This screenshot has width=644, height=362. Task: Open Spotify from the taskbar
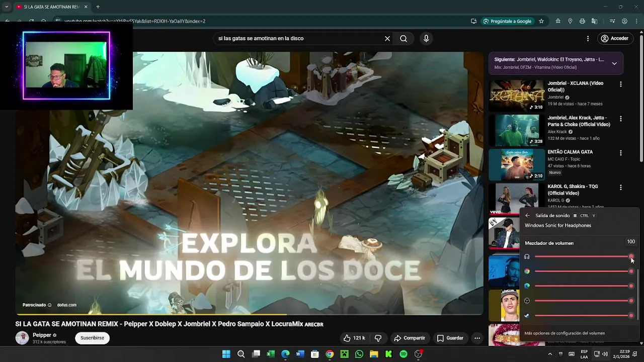point(403,354)
